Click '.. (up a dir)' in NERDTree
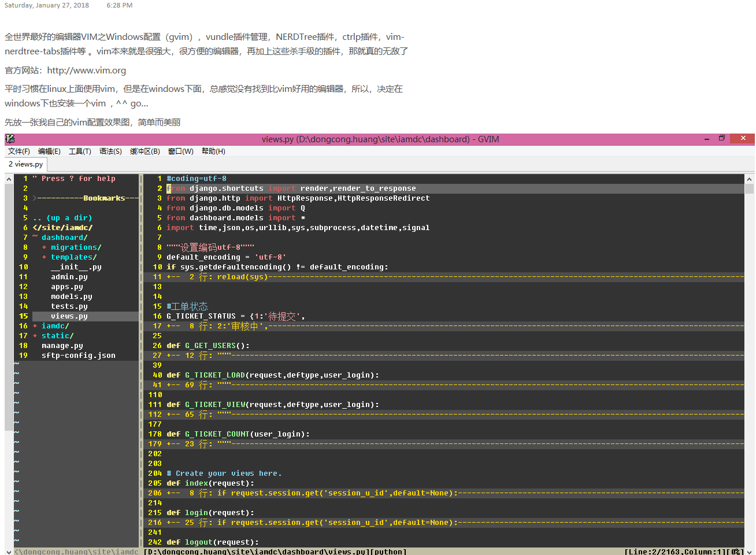 tap(61, 217)
